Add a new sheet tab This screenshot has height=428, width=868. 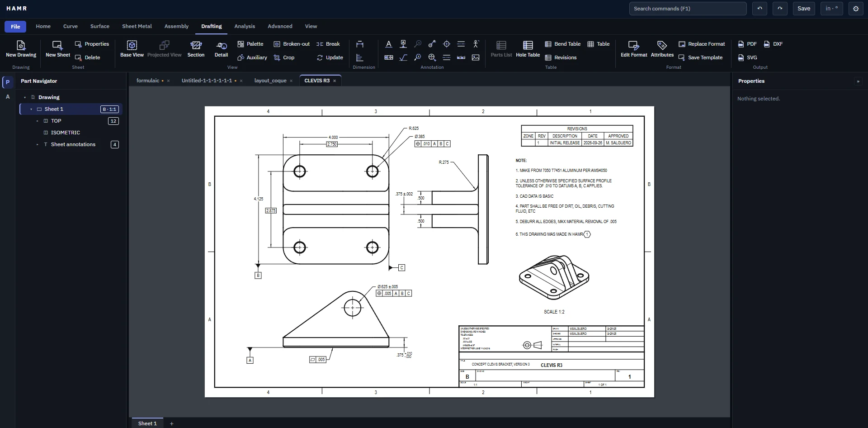click(172, 423)
